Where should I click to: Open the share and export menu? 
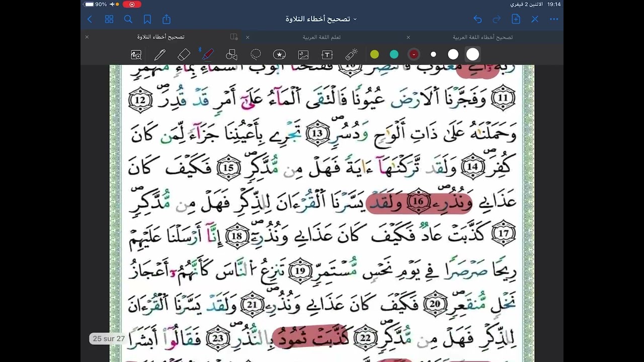click(167, 19)
